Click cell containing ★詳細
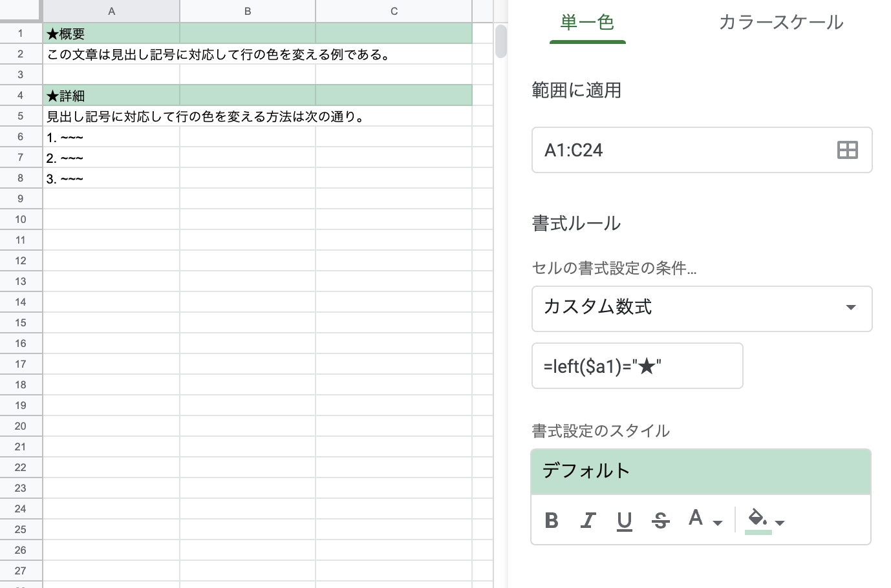Viewport: 891px width, 588px height. coord(111,95)
